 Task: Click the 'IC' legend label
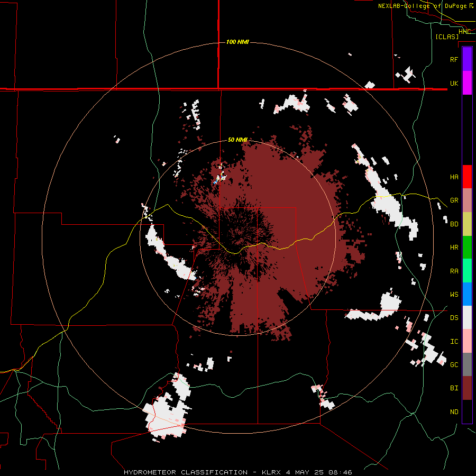tap(454, 342)
